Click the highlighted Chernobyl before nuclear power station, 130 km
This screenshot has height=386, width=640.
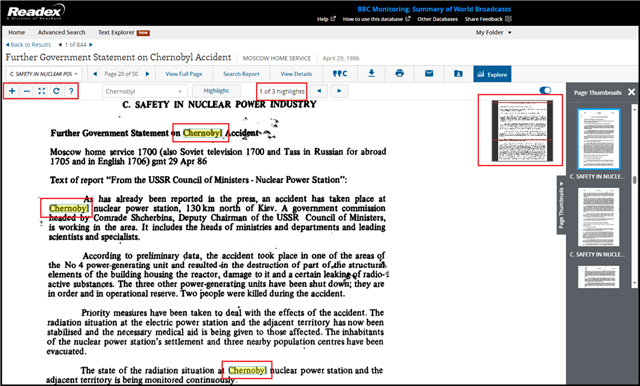tap(69, 209)
